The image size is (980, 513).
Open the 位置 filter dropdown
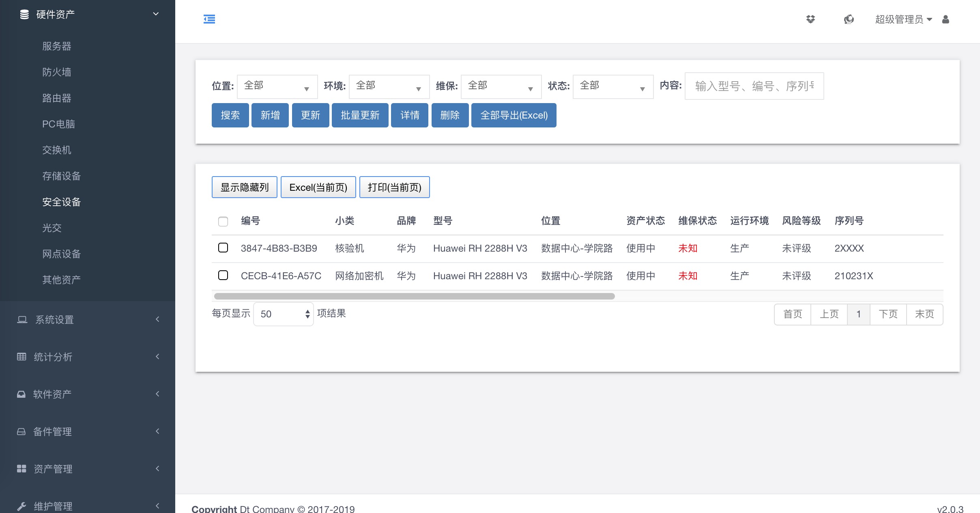pyautogui.click(x=277, y=86)
